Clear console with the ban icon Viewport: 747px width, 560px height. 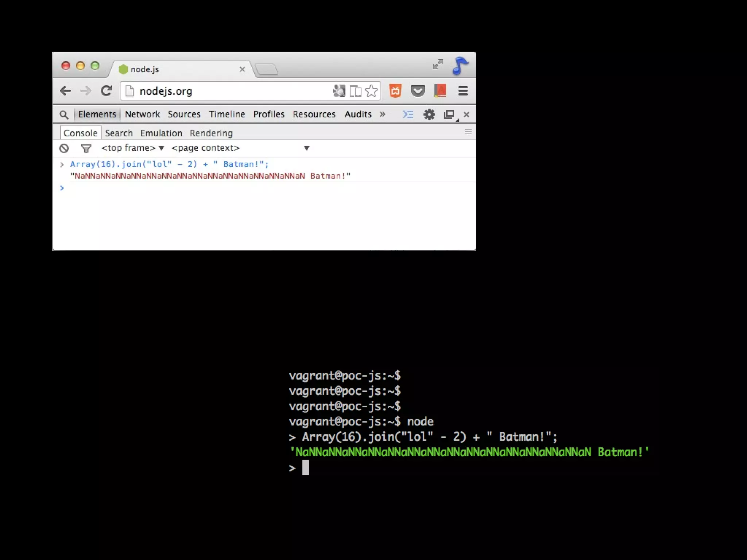[64, 148]
